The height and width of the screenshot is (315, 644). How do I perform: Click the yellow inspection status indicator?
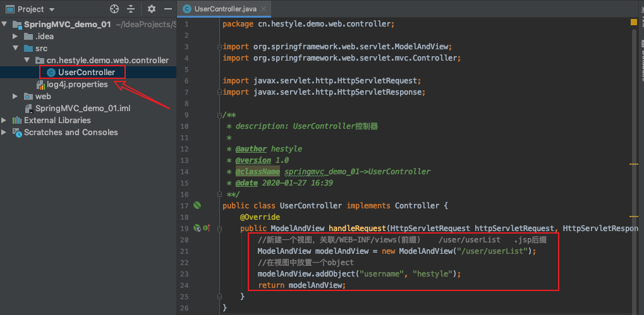[x=634, y=22]
